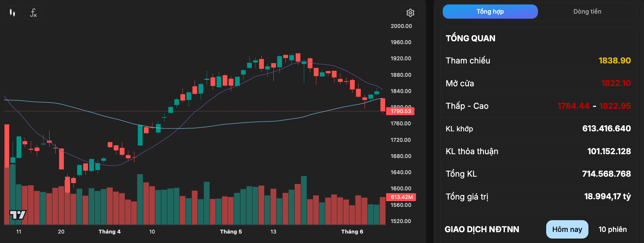This screenshot has height=243, width=644.
Task: Click the GIAO DỊCH NĐTNN heading
Action: point(482,229)
